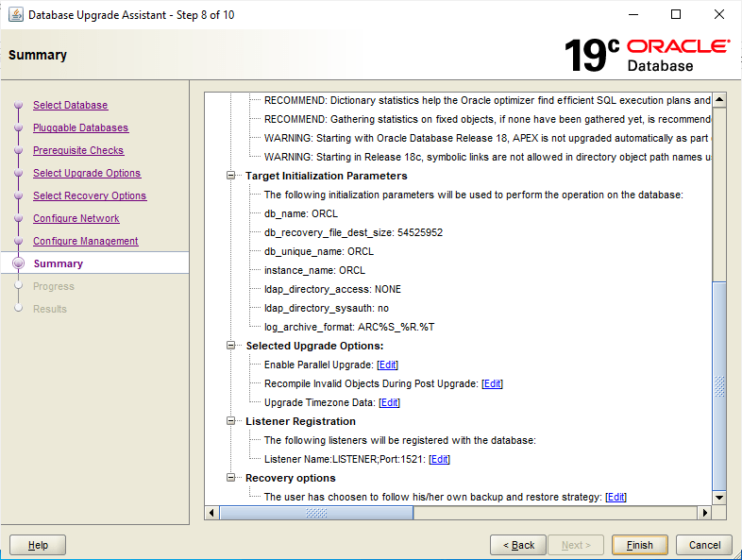The width and height of the screenshot is (742, 560).
Task: Select db_recovery_file_dest_size row
Action: tap(353, 232)
